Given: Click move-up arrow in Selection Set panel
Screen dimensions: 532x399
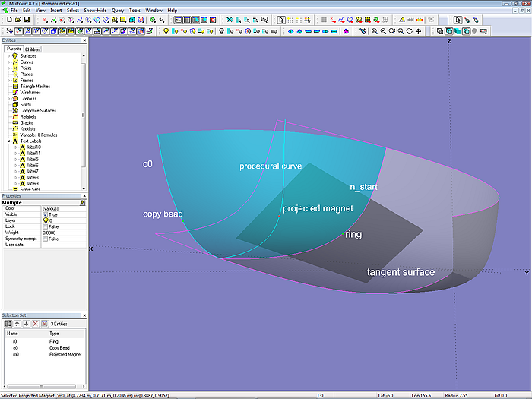Looking at the screenshot, I should 17,324.
